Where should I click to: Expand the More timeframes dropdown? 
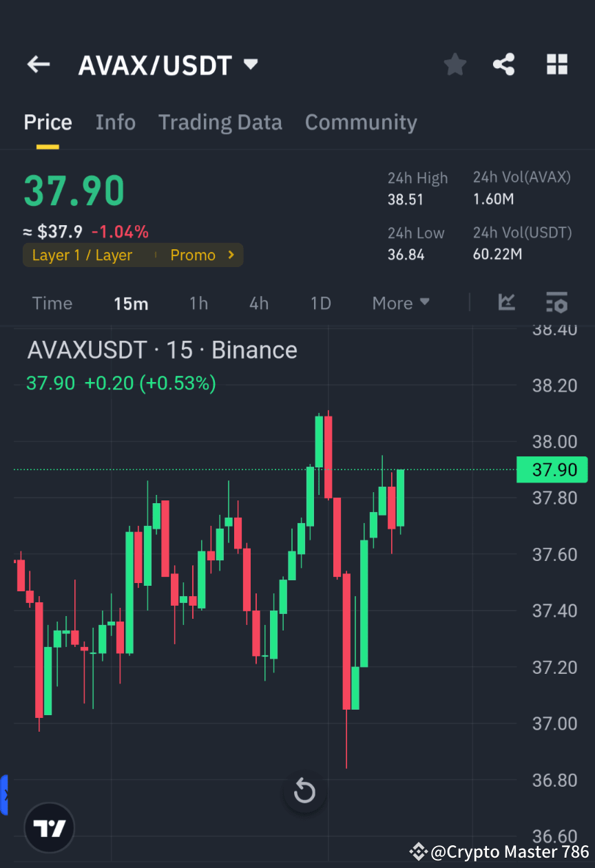coord(400,303)
